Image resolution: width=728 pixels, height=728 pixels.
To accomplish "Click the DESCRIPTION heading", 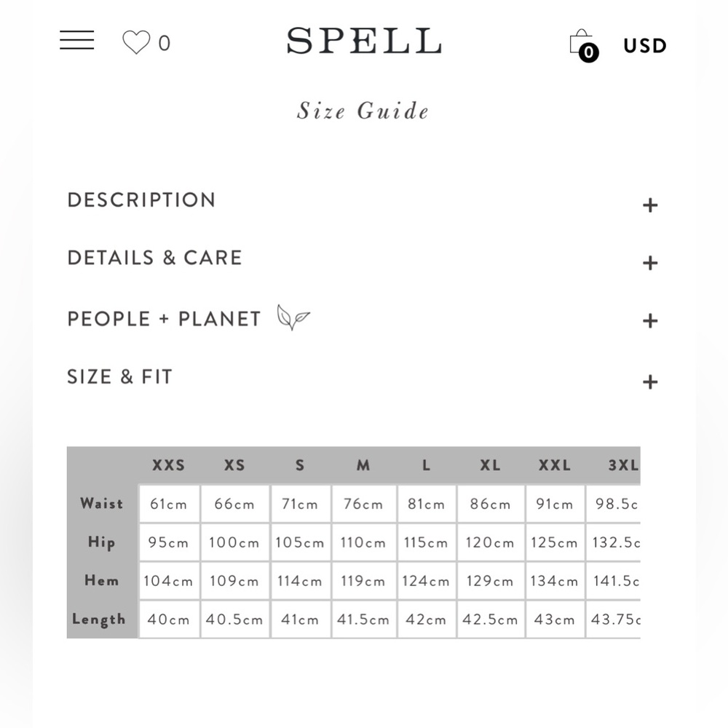I will (141, 200).
